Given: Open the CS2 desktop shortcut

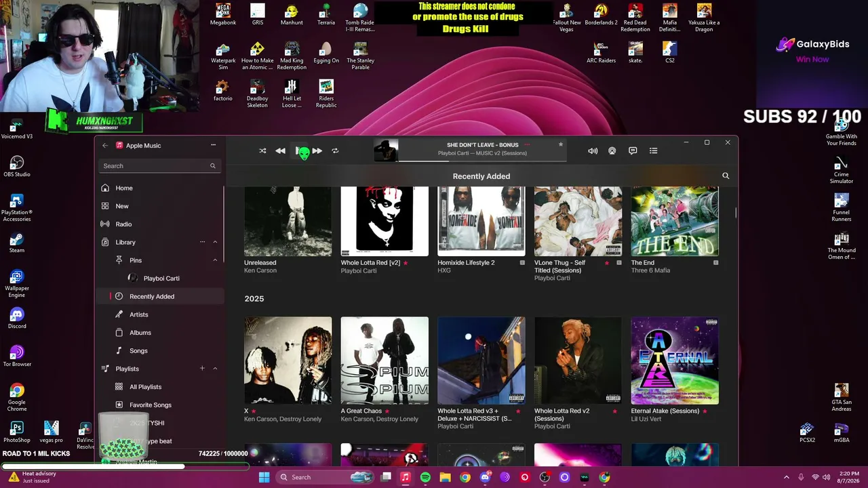Looking at the screenshot, I should click(x=669, y=52).
